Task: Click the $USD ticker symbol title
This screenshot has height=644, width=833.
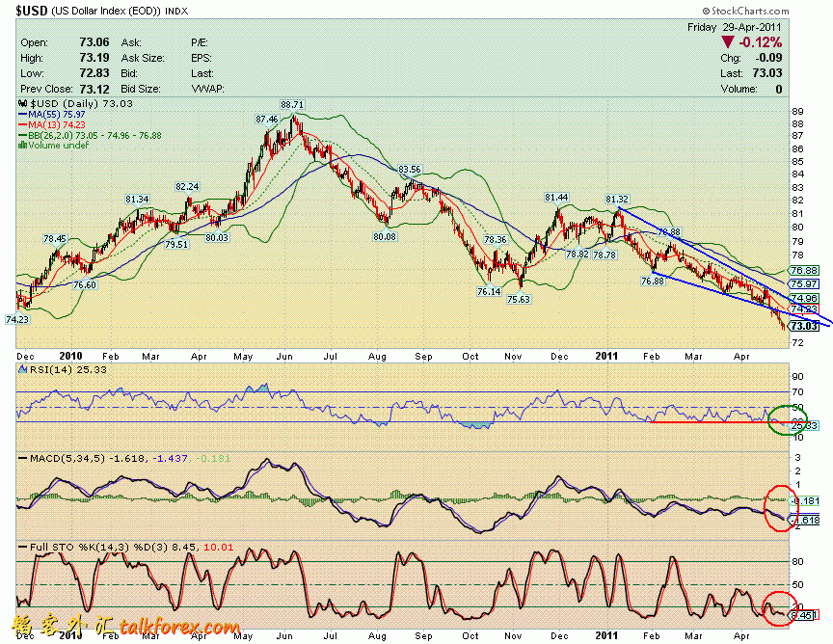Action: [x=32, y=10]
